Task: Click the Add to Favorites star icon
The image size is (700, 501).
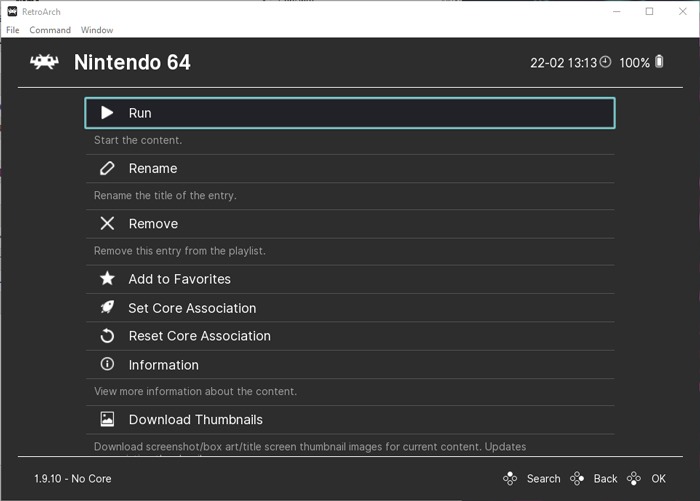Action: (107, 279)
